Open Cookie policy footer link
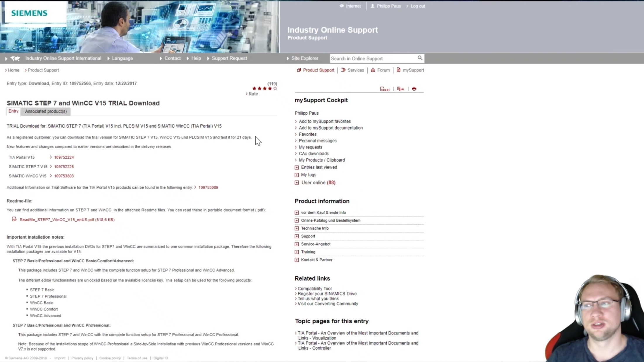The image size is (644, 362). pyautogui.click(x=110, y=358)
